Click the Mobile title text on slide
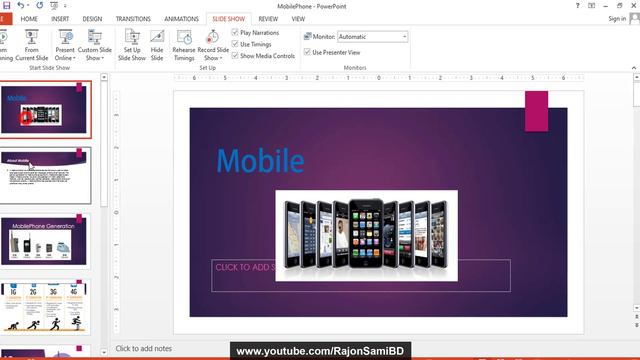 [260, 160]
